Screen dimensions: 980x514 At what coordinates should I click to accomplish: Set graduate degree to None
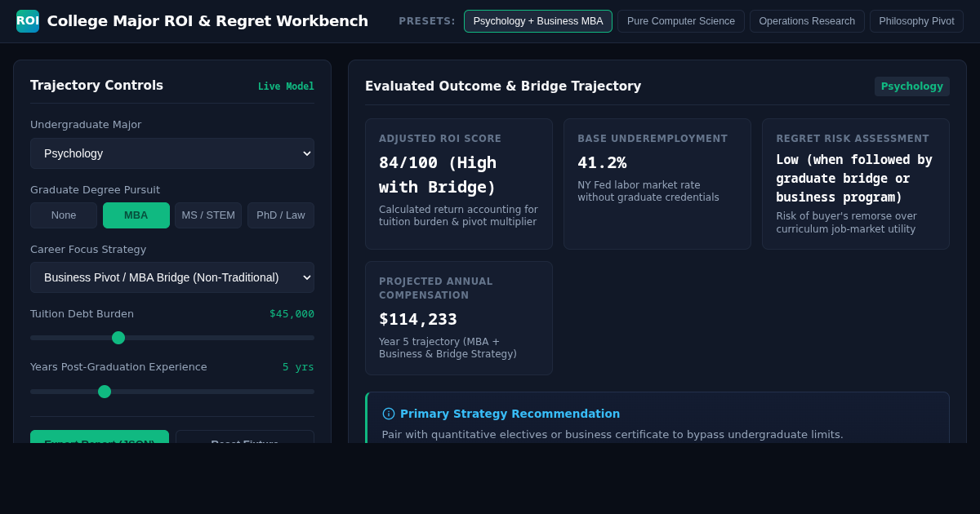[64, 215]
